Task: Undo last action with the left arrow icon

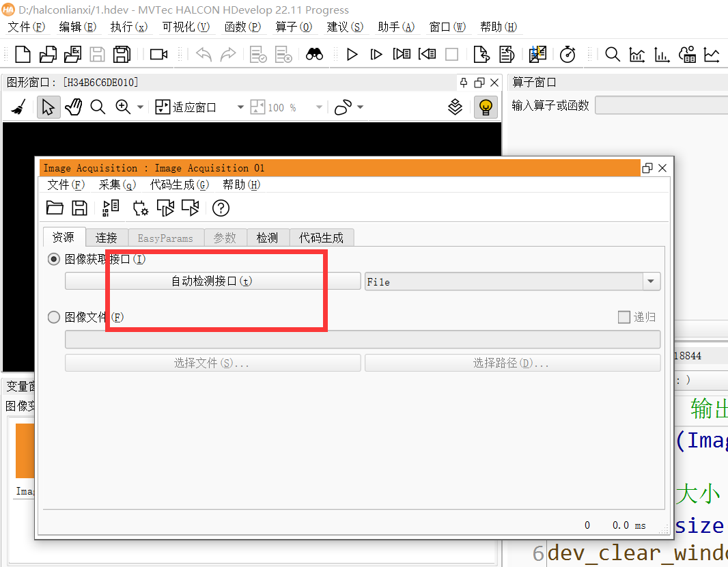Action: point(204,55)
